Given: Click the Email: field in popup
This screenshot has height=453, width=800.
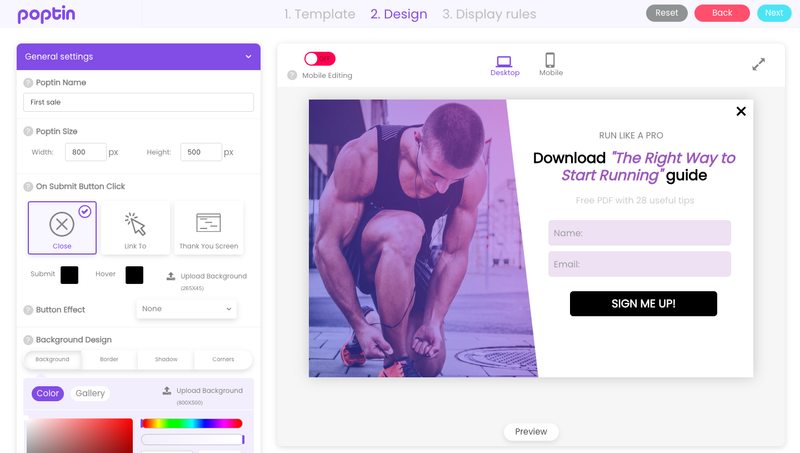Looking at the screenshot, I should point(639,264).
